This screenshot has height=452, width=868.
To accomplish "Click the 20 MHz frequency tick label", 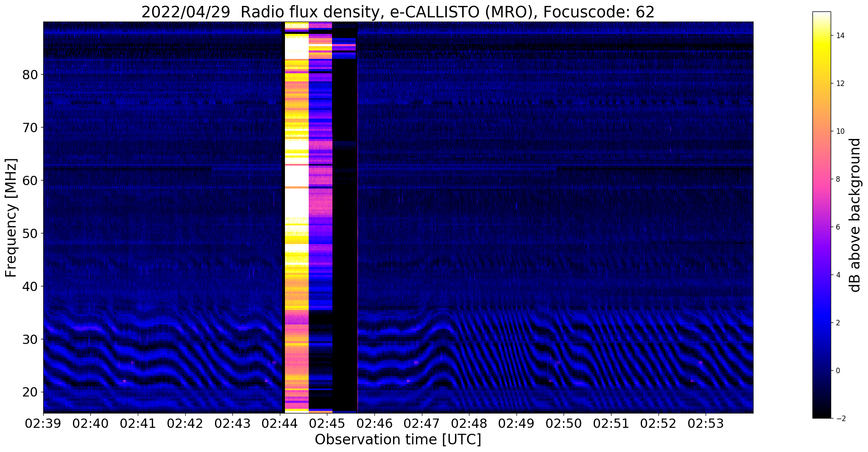I will pos(30,392).
